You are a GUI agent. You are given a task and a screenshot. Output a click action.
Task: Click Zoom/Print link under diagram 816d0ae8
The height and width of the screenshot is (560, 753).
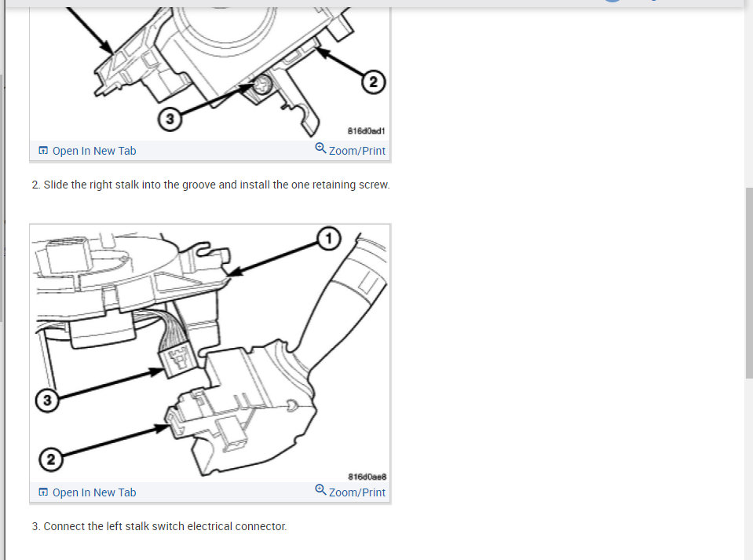click(x=356, y=492)
